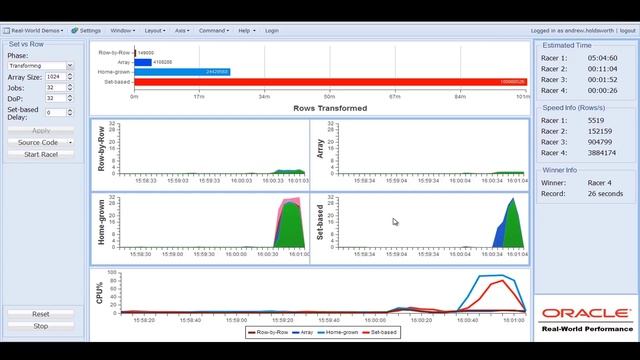Click the Array Size stepper arrows
This screenshot has height=360, width=640.
70,77
